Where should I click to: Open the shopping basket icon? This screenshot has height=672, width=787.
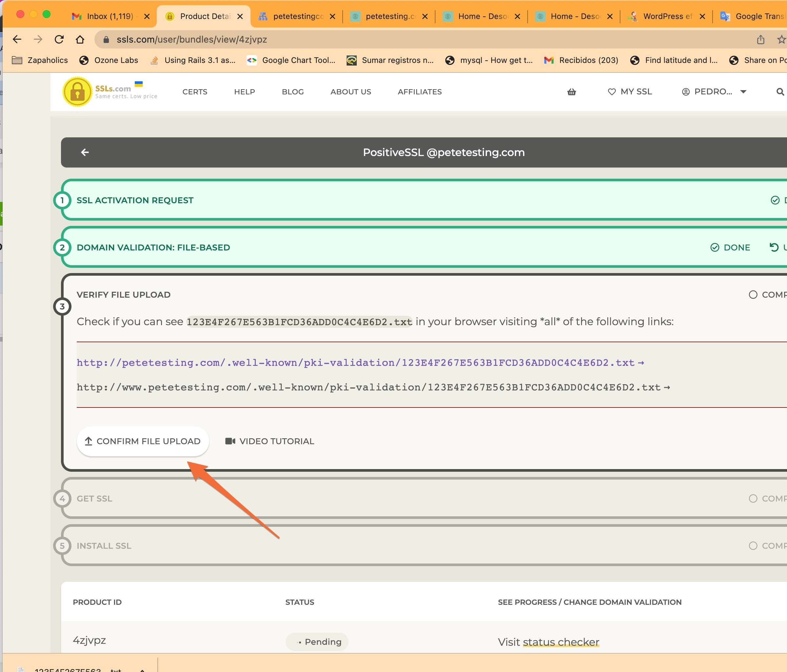pyautogui.click(x=572, y=92)
